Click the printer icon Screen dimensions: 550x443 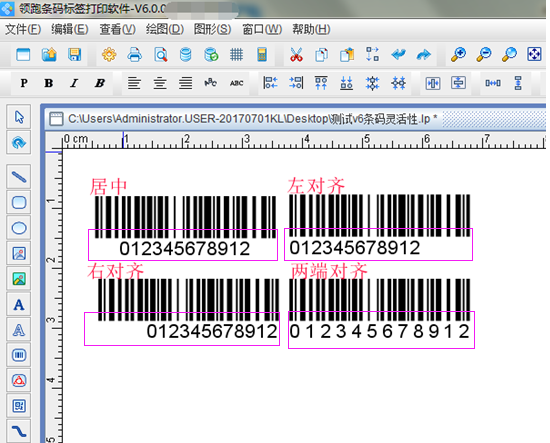point(135,55)
